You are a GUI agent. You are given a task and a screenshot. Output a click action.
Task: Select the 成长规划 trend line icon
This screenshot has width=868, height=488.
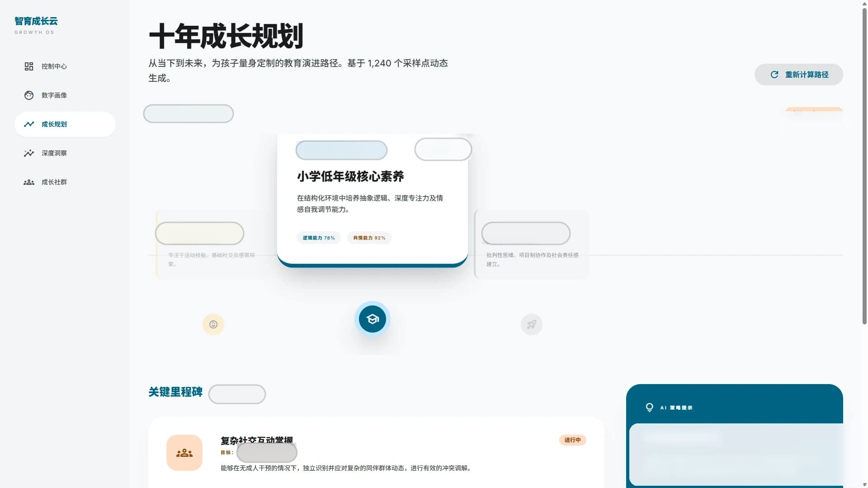coord(29,124)
